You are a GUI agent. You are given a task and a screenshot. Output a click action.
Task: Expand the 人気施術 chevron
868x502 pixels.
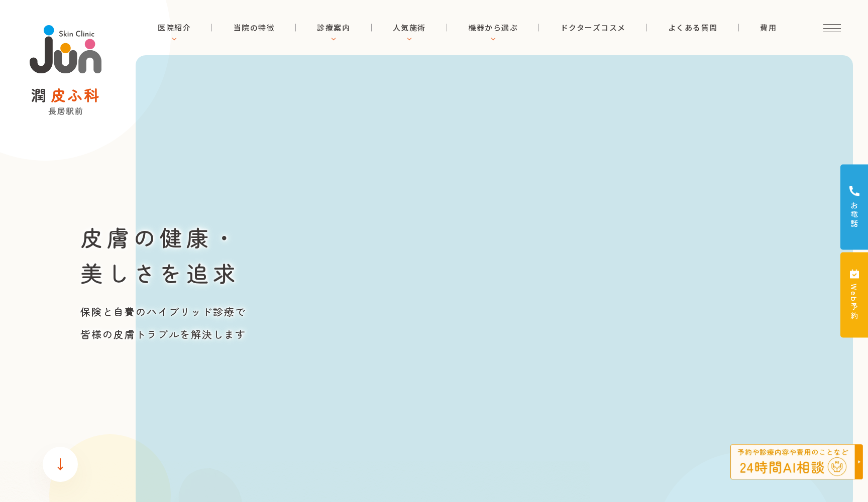pyautogui.click(x=409, y=39)
